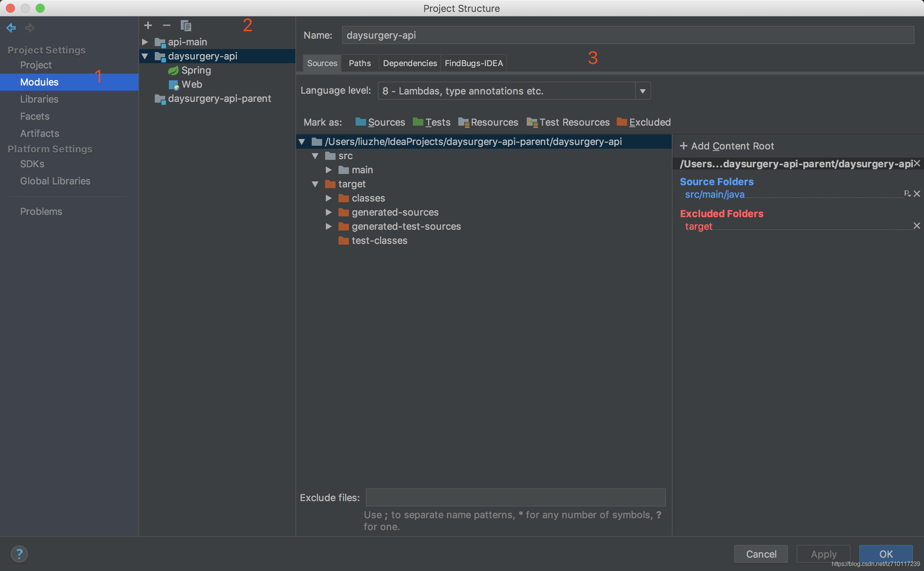Mark folder as Tests

pyautogui.click(x=431, y=122)
